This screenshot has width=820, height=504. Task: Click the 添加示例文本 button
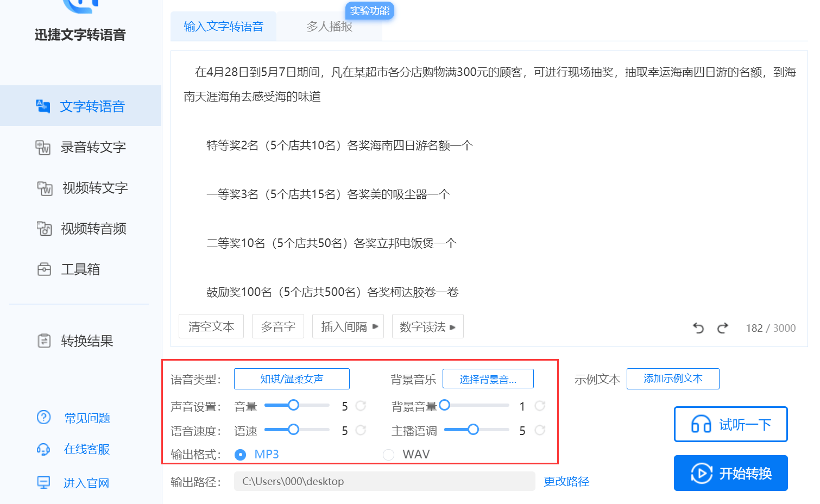(673, 379)
